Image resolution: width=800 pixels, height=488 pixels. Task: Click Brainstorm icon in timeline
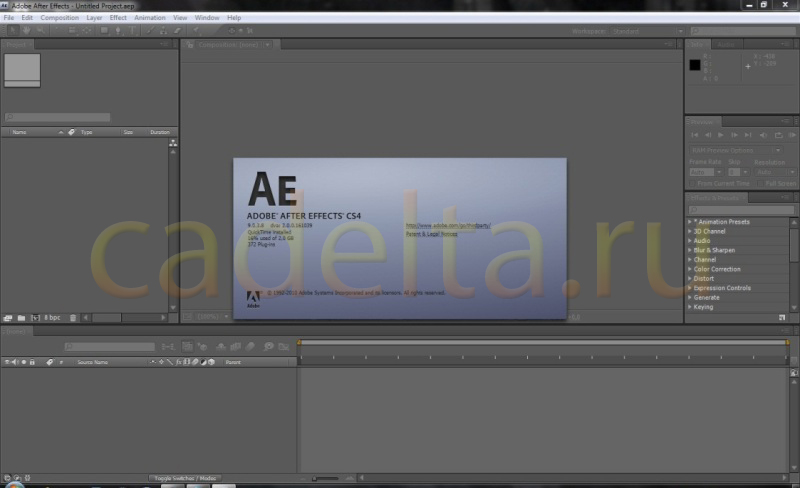point(268,347)
